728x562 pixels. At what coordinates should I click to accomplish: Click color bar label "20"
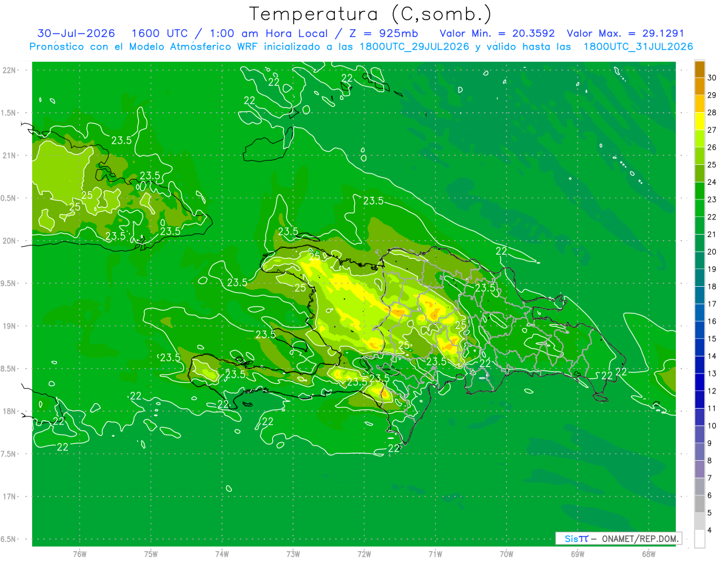(x=712, y=252)
